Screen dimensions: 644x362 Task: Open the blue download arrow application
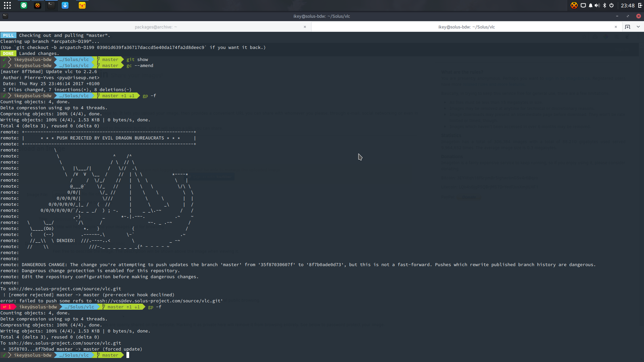tap(65, 5)
